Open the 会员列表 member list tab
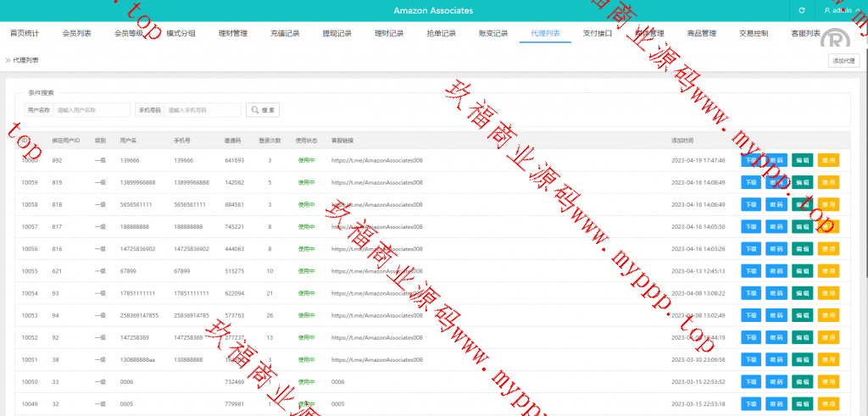The height and width of the screenshot is (416, 868). (x=77, y=34)
